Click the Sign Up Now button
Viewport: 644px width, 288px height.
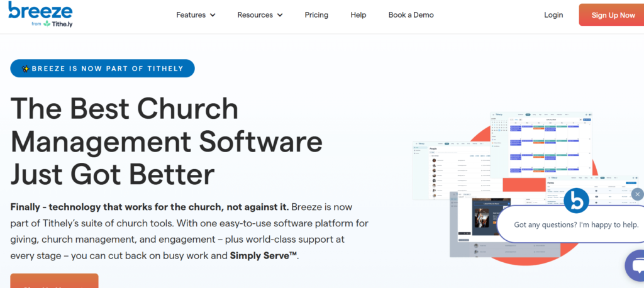613,15
